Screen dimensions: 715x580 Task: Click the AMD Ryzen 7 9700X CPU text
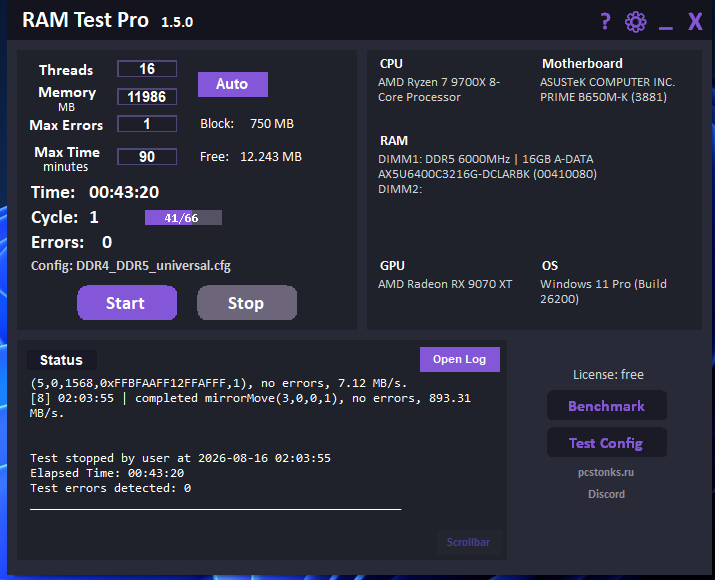click(439, 89)
